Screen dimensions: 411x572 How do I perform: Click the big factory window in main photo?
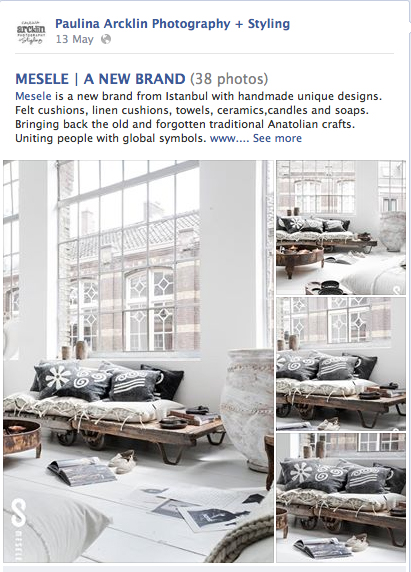(128, 257)
